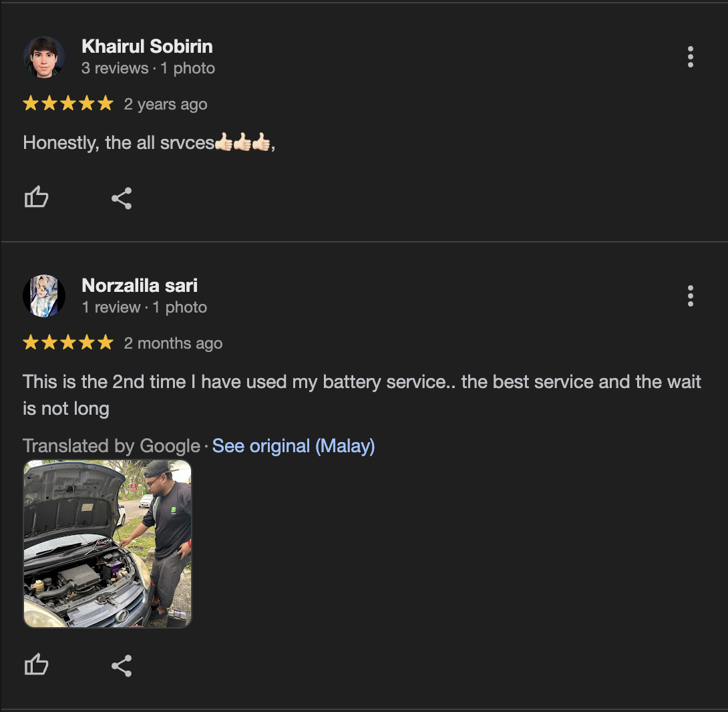Open more options for Khairul Sobirin's review

(691, 57)
